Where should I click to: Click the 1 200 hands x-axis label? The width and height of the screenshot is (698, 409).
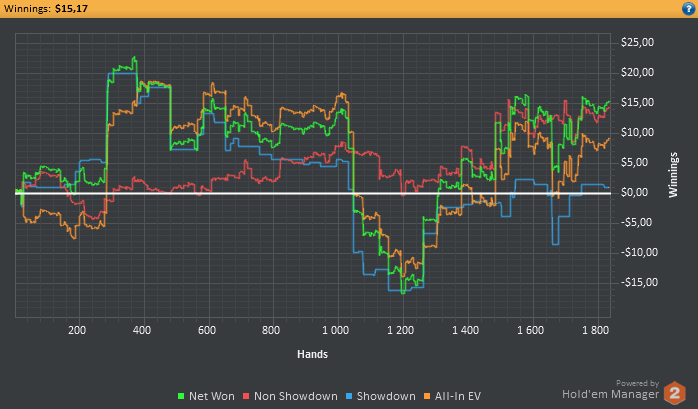click(x=400, y=330)
